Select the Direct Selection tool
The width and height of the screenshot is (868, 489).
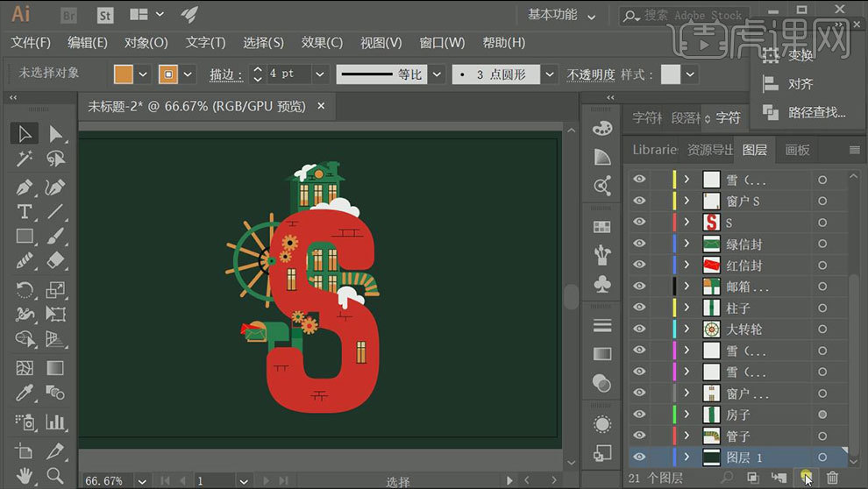56,133
